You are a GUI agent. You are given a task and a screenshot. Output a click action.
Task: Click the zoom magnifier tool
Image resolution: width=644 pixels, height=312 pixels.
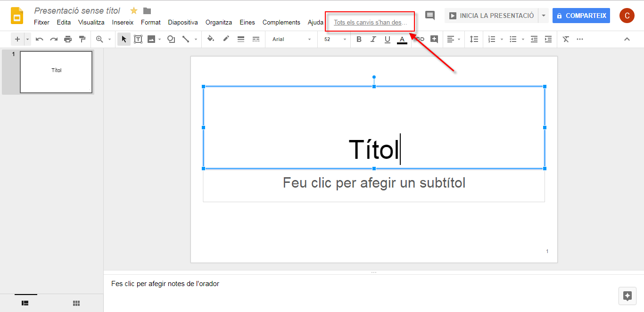tap(99, 39)
